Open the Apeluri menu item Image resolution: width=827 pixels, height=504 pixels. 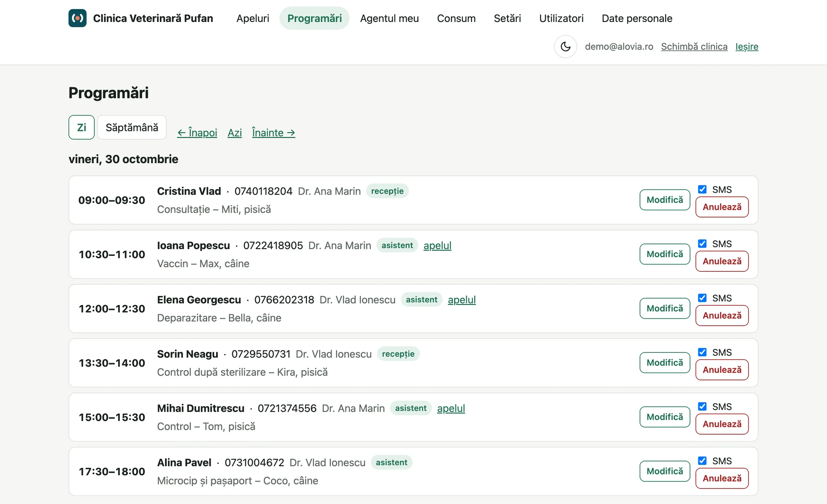tap(253, 18)
